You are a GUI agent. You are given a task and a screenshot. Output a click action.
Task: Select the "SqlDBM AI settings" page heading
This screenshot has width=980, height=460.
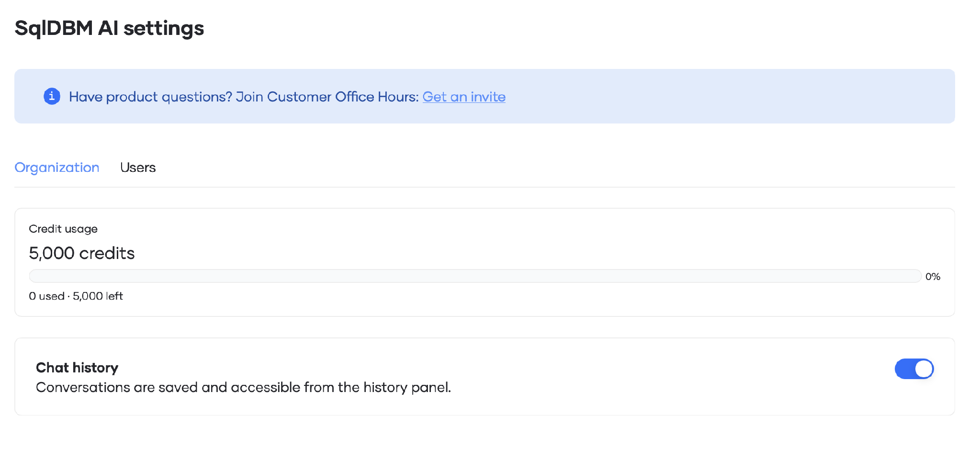(x=109, y=28)
